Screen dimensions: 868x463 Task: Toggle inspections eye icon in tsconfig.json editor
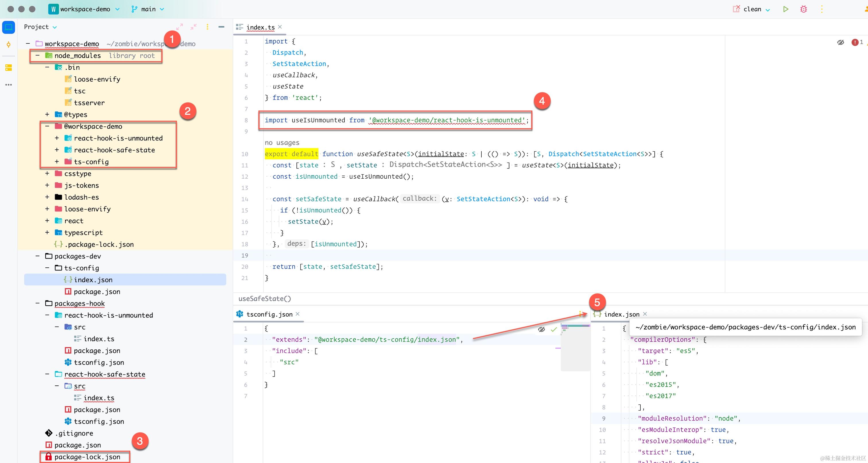(x=541, y=329)
